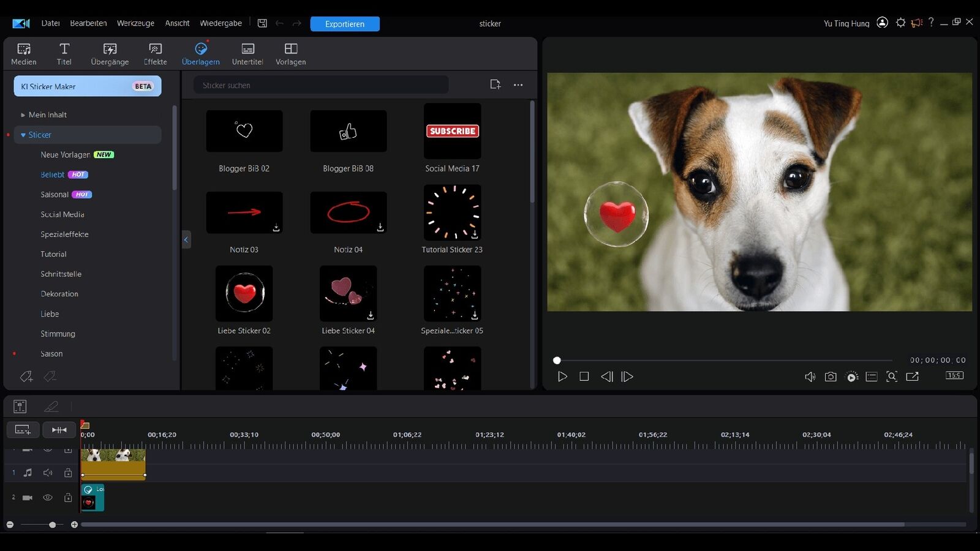The width and height of the screenshot is (980, 551).
Task: Open preview quality settings icon
Action: [x=852, y=377]
